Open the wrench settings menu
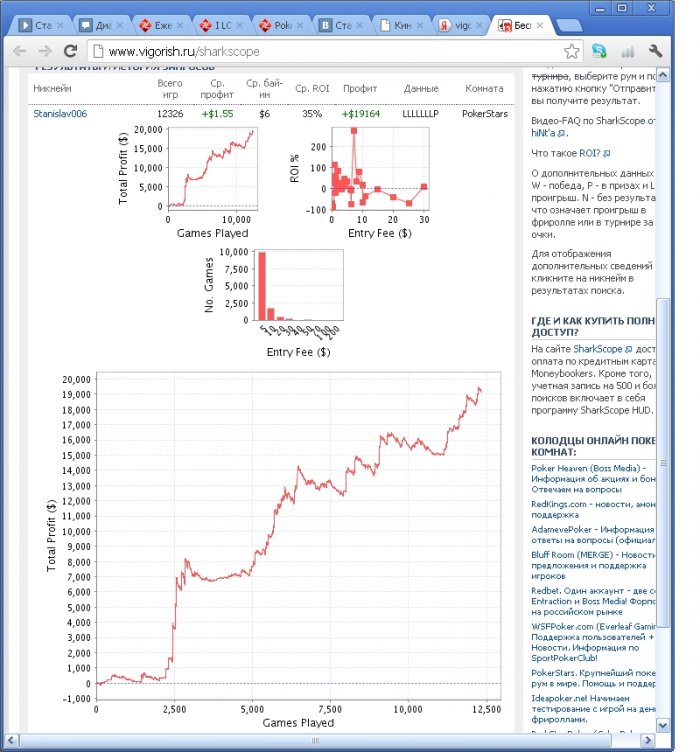 pos(655,51)
